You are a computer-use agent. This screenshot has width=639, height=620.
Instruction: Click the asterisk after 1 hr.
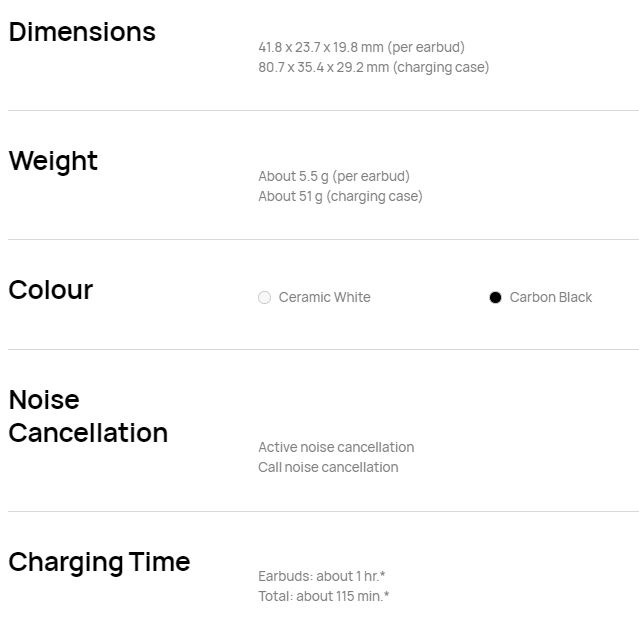382,574
